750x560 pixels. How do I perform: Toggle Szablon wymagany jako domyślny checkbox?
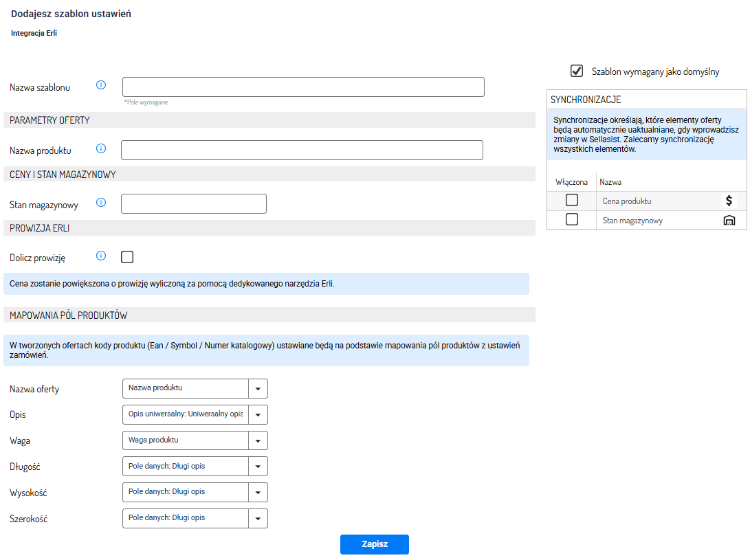pos(577,71)
